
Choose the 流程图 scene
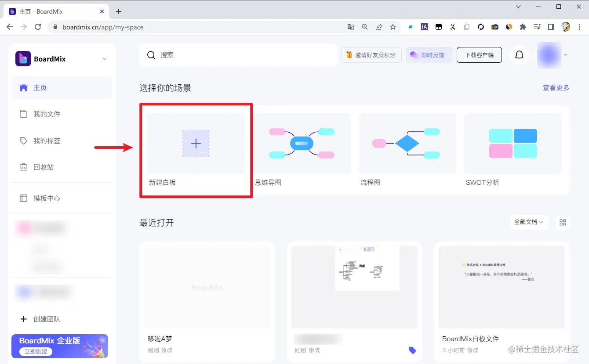(x=407, y=150)
